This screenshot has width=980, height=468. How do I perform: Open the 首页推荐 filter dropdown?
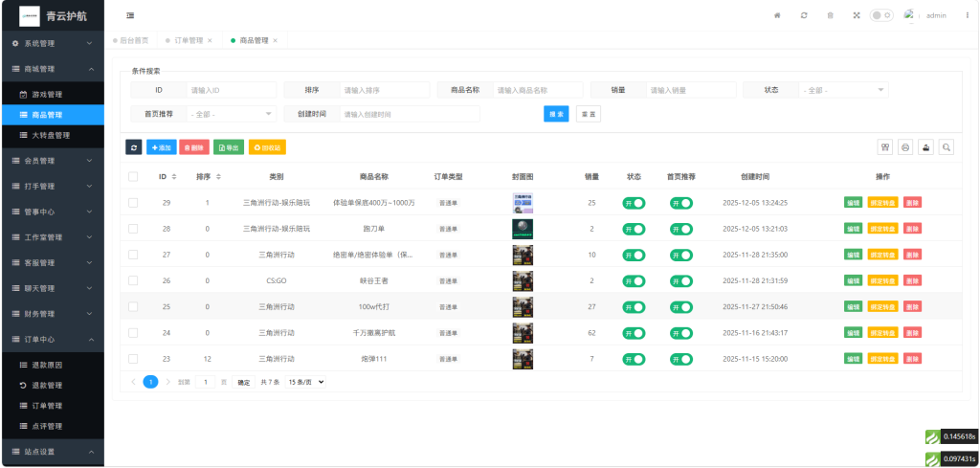(x=232, y=114)
